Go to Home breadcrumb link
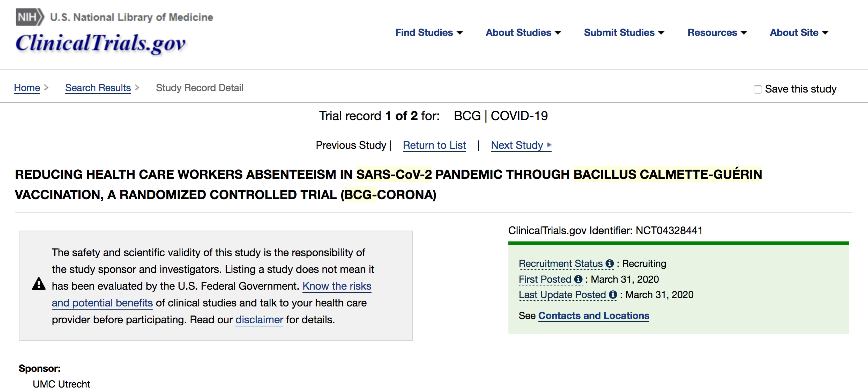The image size is (868, 392). point(27,88)
